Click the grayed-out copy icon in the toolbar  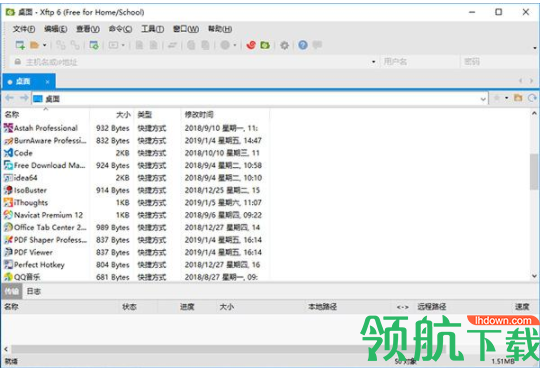191,45
